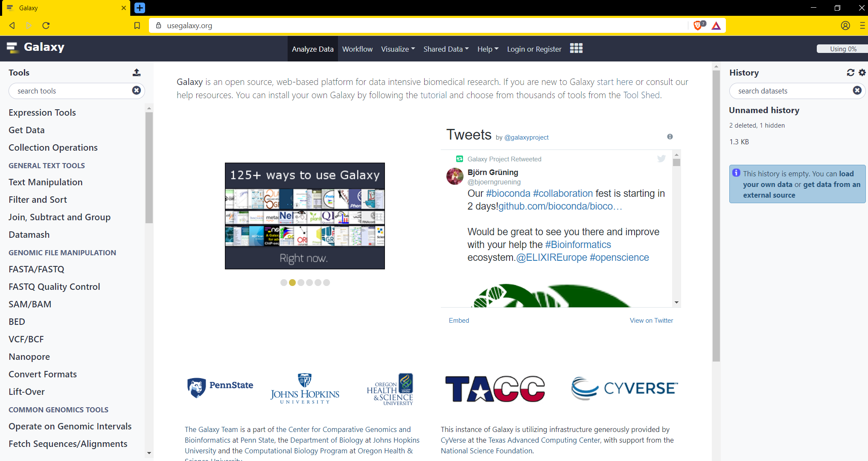
Task: Bookmark this page with the bookmark icon
Action: click(137, 26)
